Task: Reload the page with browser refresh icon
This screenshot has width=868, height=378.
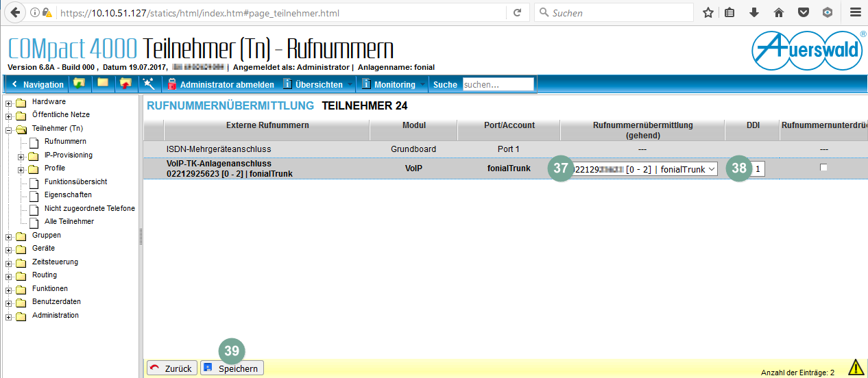Action: pos(517,13)
